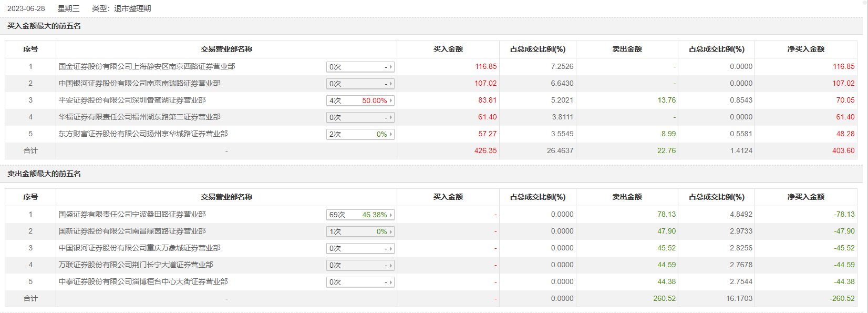Click 中国银河证券南京南瑞路证券营业部 name
868x313 pixels.
tap(139, 83)
